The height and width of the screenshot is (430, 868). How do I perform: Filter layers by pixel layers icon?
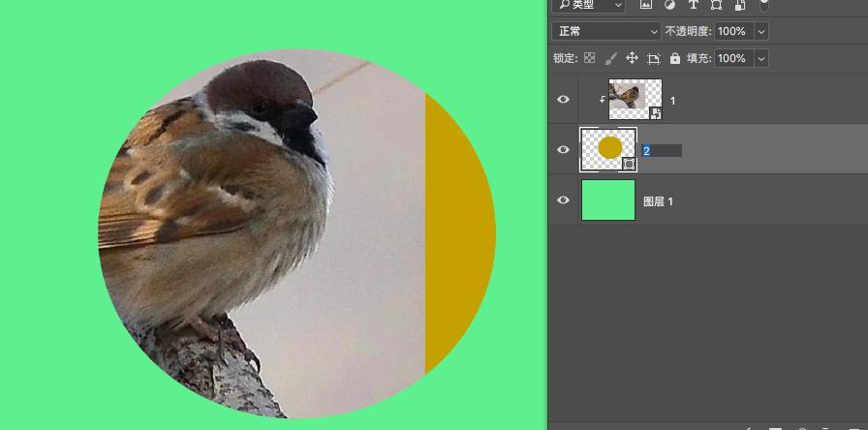pos(646,5)
